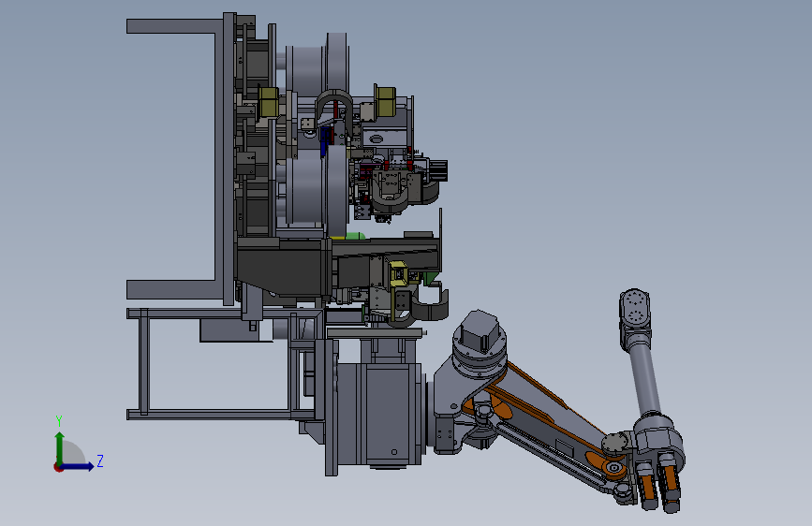Select the green part on the rail
Viewport: 812px width, 526px height.
tap(355, 236)
